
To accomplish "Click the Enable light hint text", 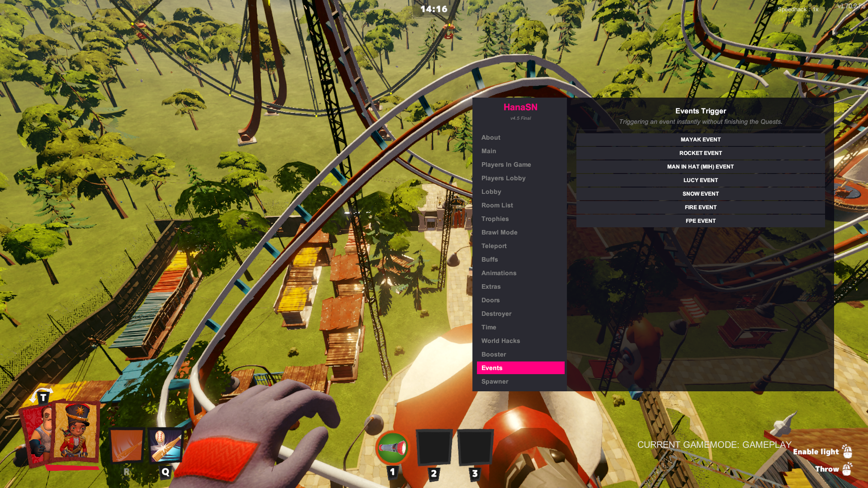I will click(x=816, y=452).
